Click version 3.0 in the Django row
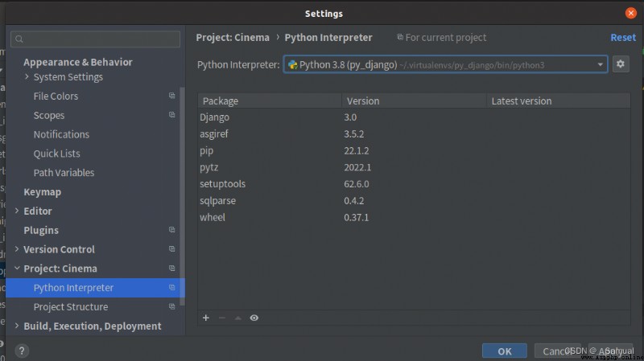Image resolution: width=644 pixels, height=361 pixels. coord(350,117)
